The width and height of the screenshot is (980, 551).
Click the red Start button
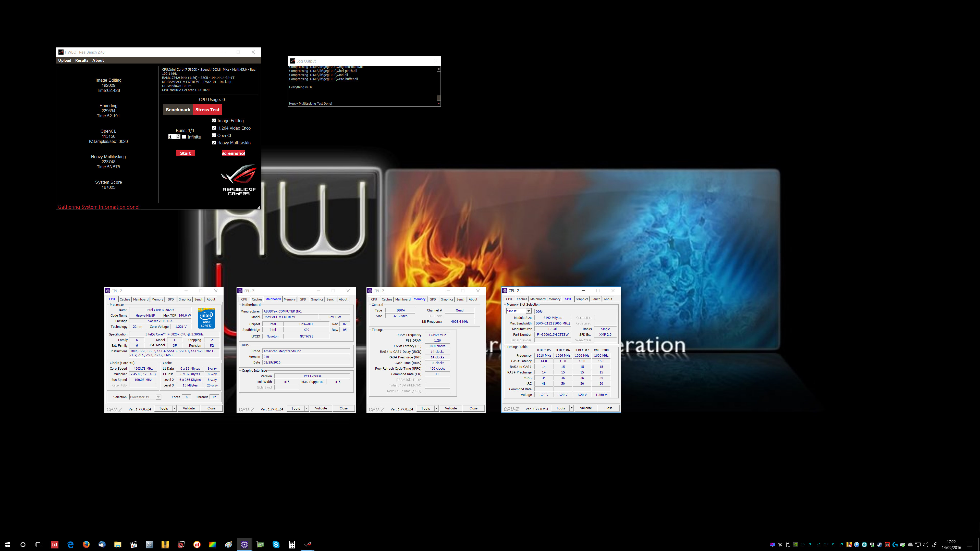pyautogui.click(x=185, y=153)
